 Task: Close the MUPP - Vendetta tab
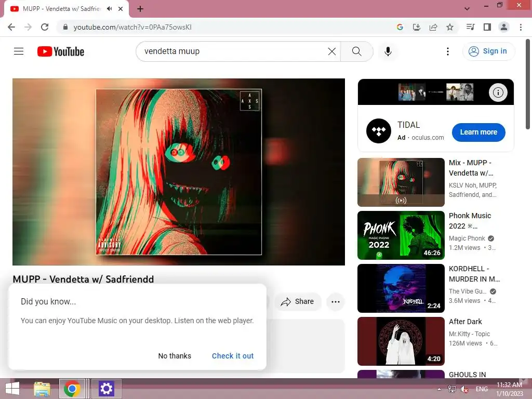click(121, 9)
